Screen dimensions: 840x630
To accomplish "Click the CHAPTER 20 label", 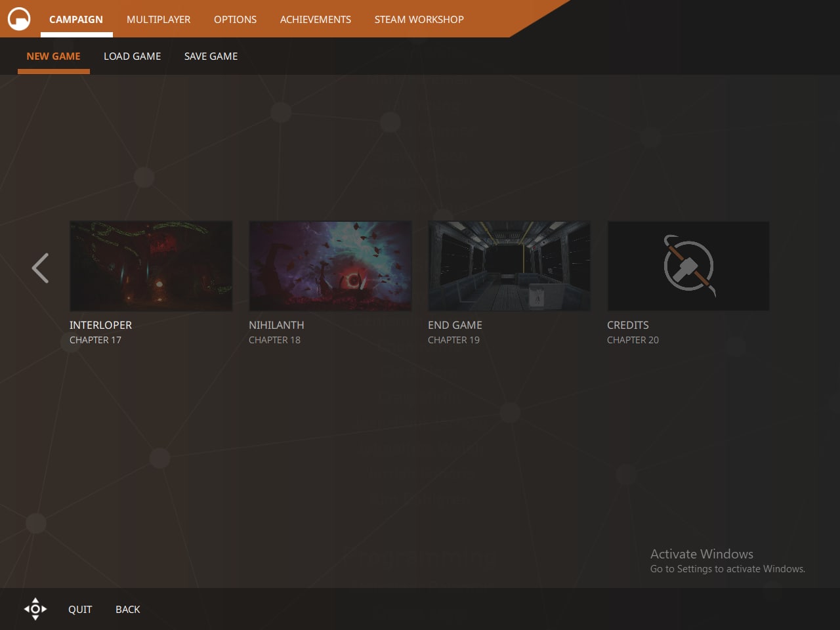I will click(x=633, y=340).
